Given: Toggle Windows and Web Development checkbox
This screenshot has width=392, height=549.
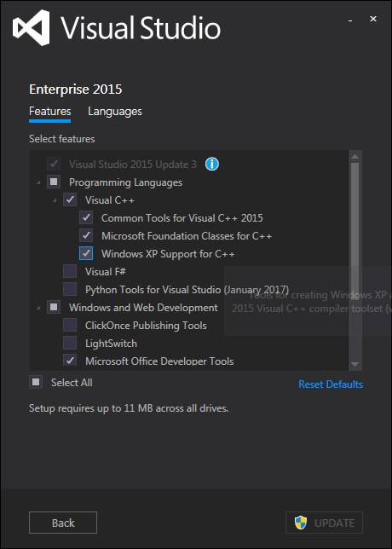Looking at the screenshot, I should tap(54, 308).
